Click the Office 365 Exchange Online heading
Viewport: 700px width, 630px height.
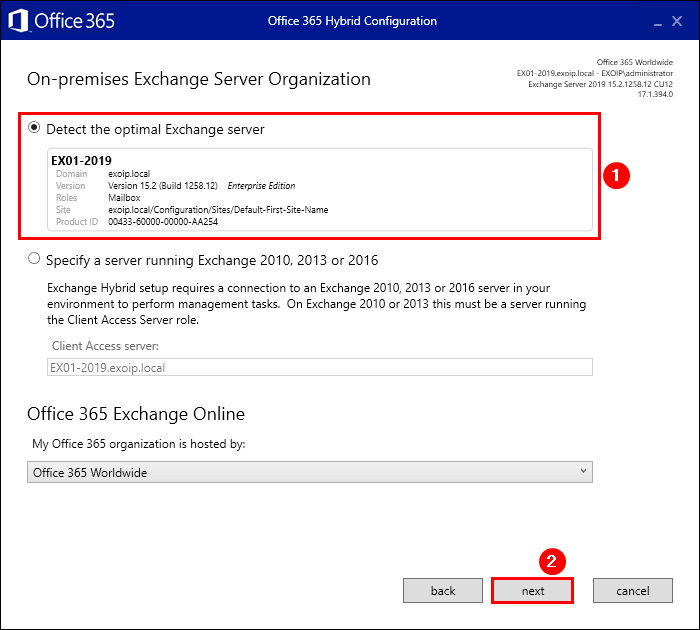point(136,414)
